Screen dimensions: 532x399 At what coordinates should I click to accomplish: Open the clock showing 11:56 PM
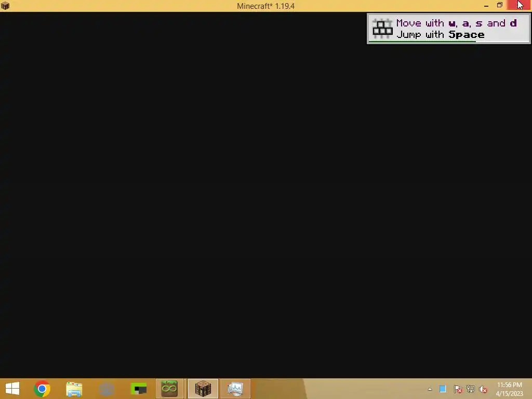pos(509,389)
